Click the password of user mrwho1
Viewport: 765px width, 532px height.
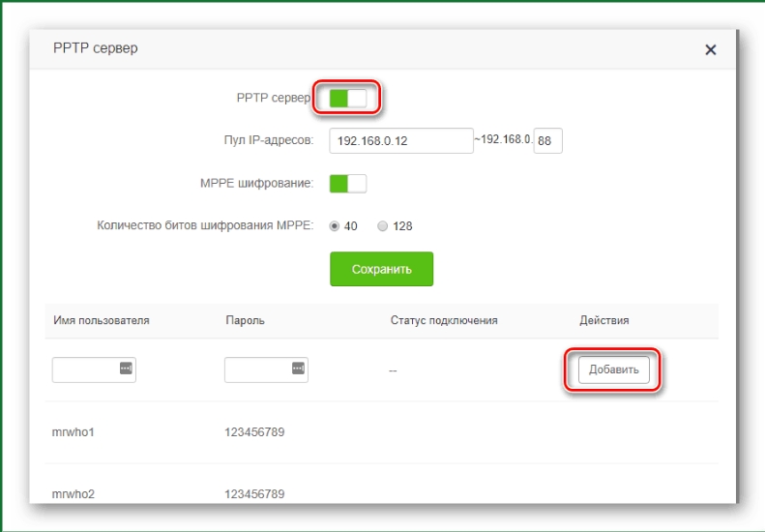tap(254, 431)
